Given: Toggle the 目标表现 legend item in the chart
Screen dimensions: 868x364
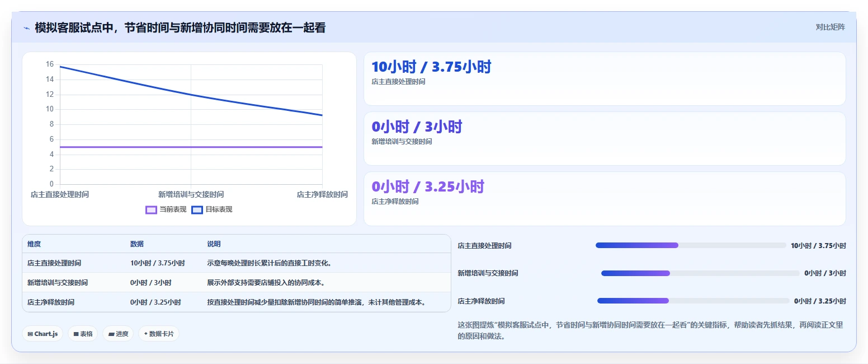Looking at the screenshot, I should coord(211,209).
